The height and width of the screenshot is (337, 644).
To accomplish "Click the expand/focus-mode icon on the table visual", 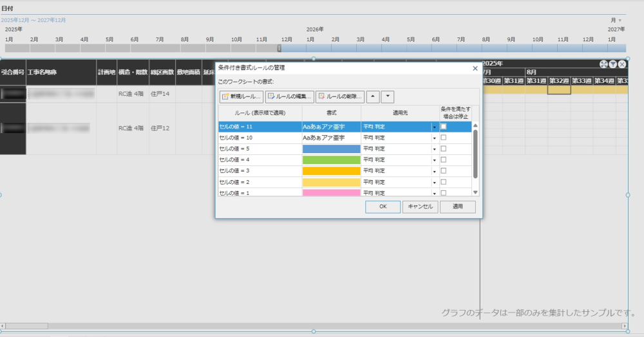I will tap(603, 64).
